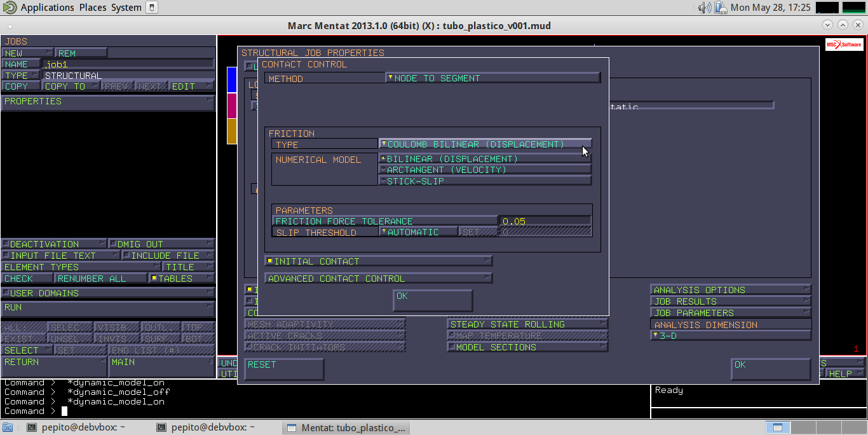Open Applications menu
Viewport: 868px width, 435px height.
47,8
